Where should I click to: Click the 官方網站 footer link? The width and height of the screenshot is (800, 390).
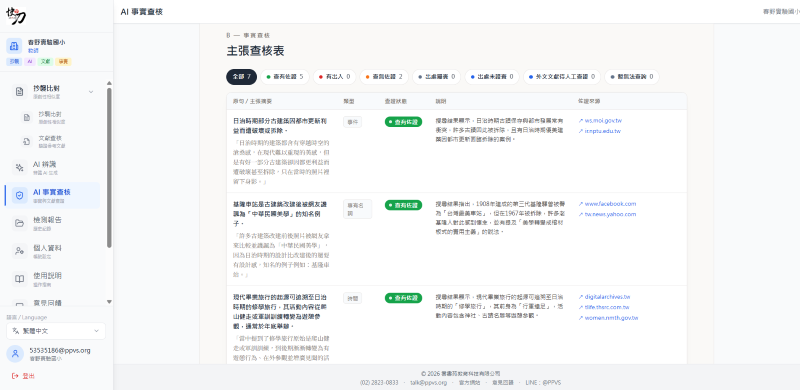point(469,382)
